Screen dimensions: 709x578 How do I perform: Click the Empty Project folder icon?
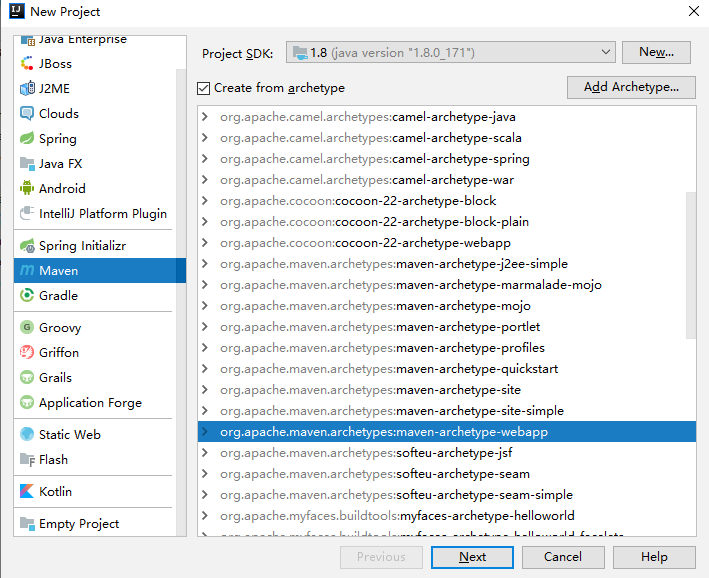point(27,523)
